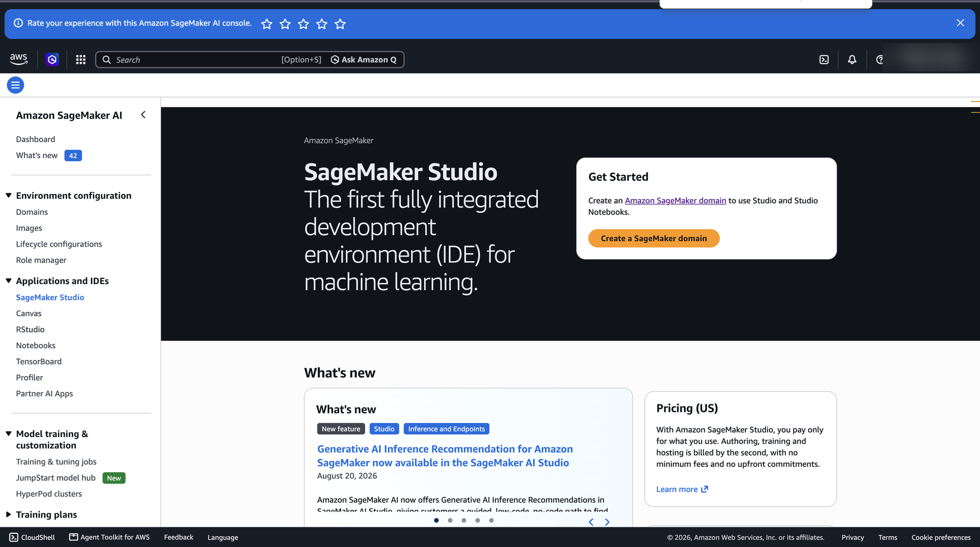The image size is (980, 547).
Task: Rate the console five stars
Action: coord(340,23)
